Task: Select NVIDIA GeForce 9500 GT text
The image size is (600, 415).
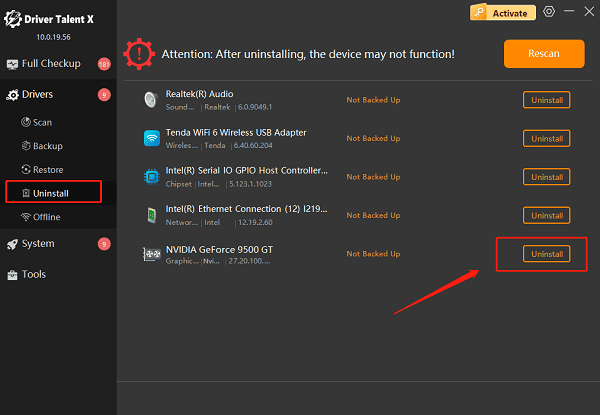Action: point(219,250)
